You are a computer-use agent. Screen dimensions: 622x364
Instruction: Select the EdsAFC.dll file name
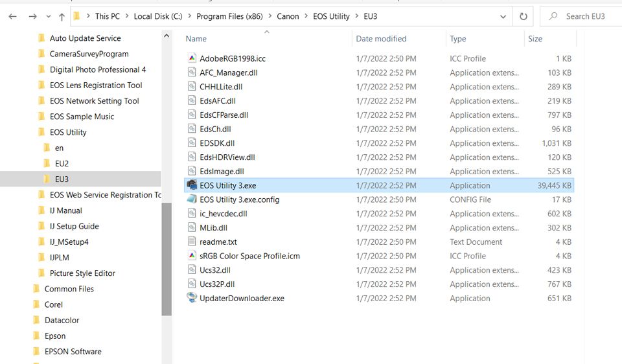point(218,100)
